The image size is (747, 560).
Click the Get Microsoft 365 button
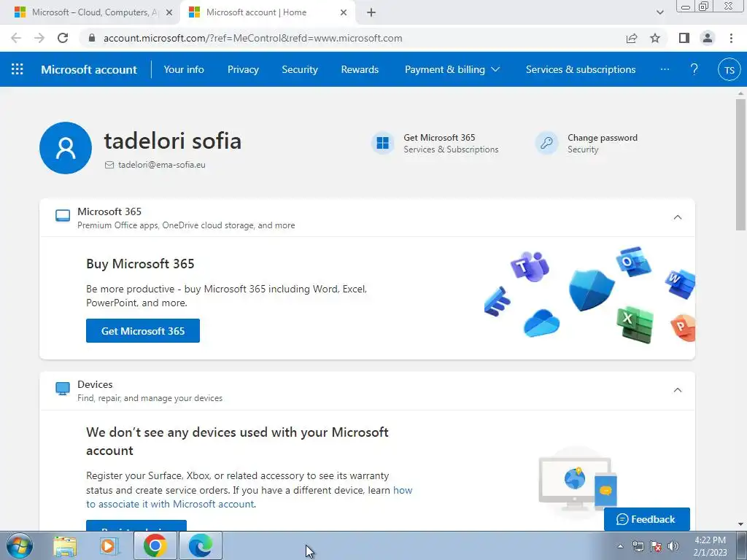[x=143, y=330]
